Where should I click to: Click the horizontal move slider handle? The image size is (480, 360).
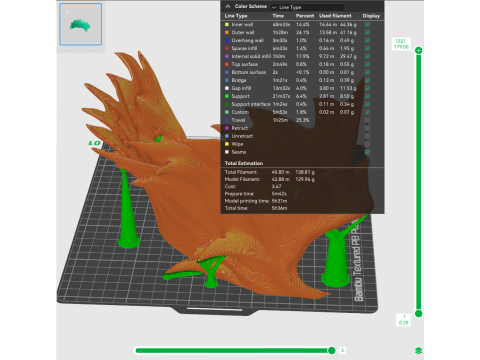332,350
